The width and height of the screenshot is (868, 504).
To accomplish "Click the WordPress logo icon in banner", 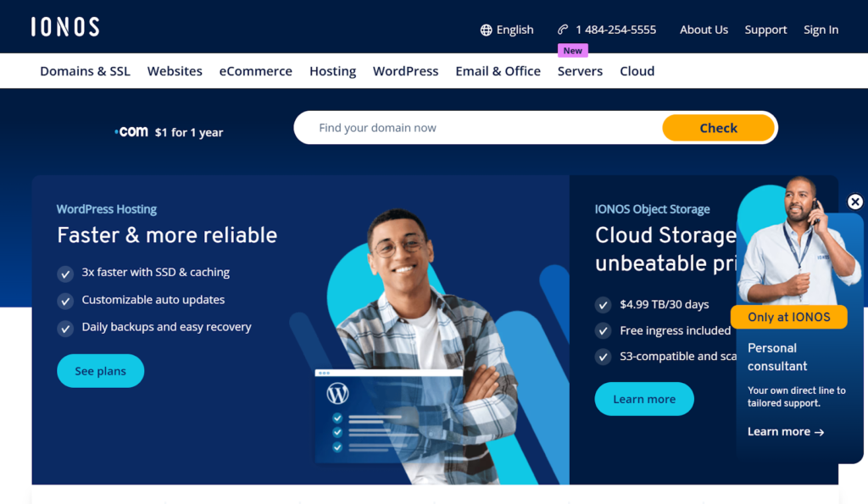I will point(338,394).
